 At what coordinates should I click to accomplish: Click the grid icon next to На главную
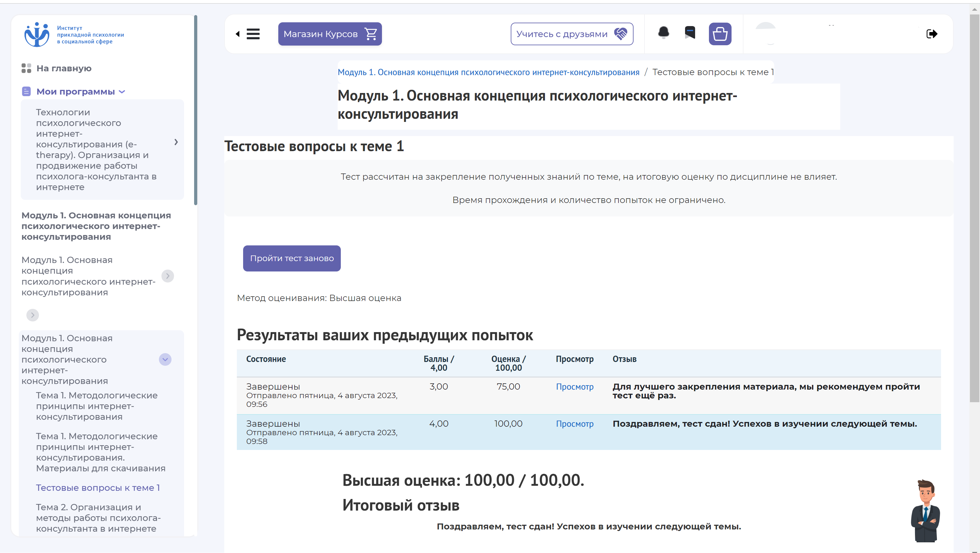pos(26,68)
